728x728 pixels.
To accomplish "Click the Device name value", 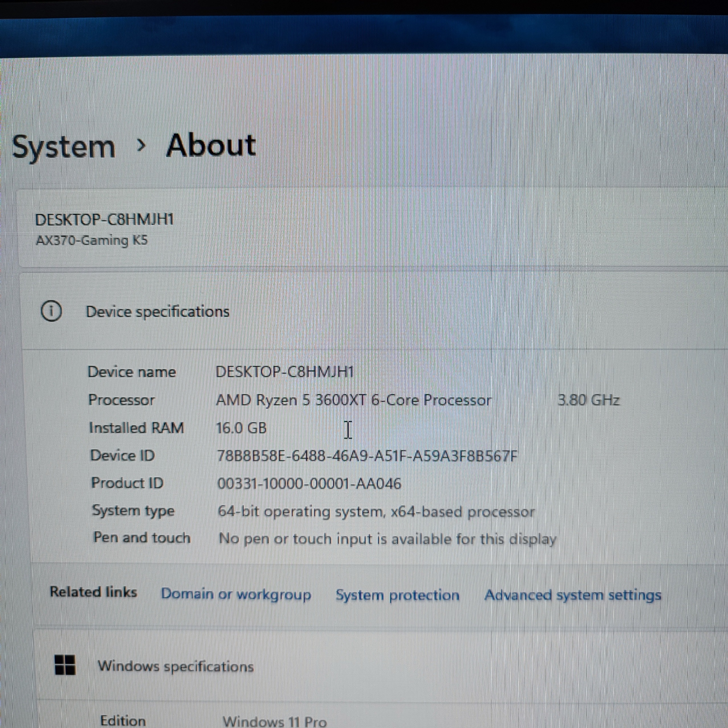I will 284,372.
